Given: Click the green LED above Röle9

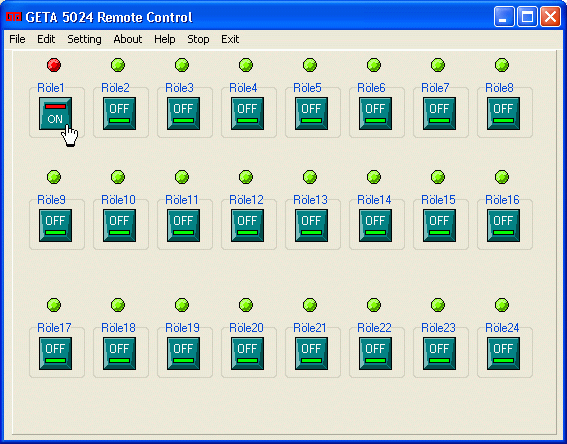Looking at the screenshot, I should coord(54,177).
